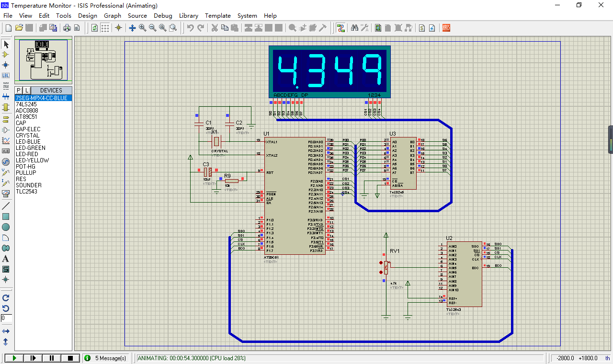
Task: Select the Graph Mode tool
Action: (6, 140)
